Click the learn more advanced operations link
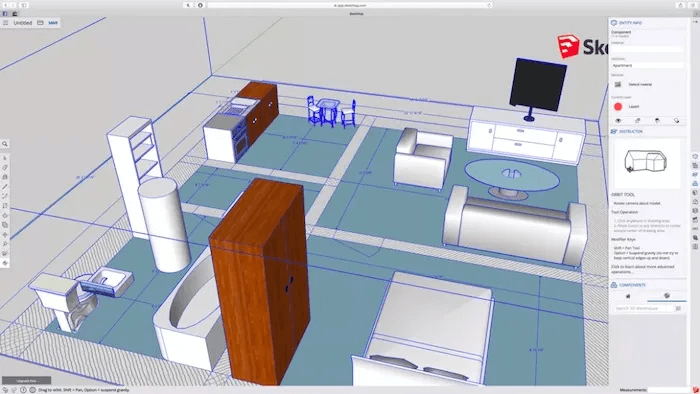This screenshot has height=394, width=700. pos(642,269)
